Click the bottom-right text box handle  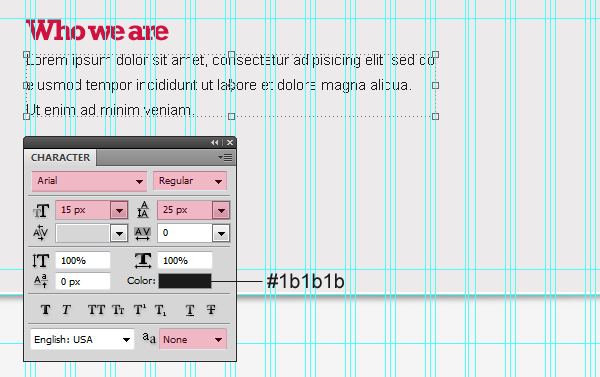435,116
